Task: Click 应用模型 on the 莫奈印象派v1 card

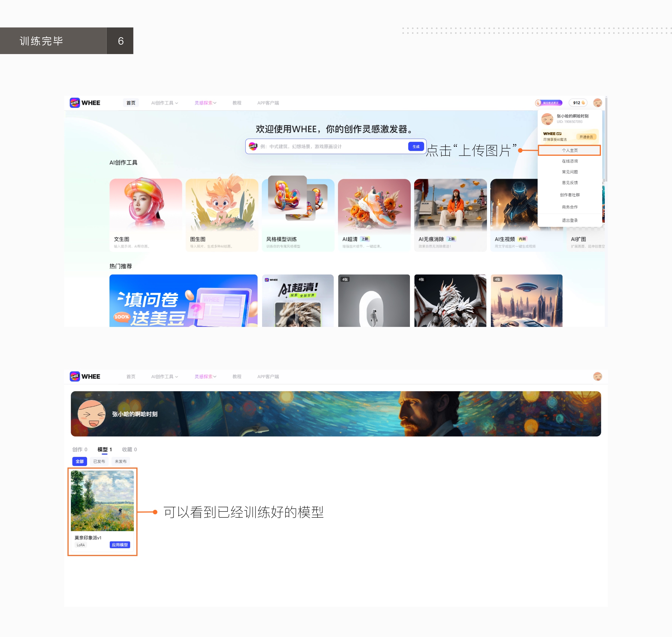Action: [x=120, y=545]
